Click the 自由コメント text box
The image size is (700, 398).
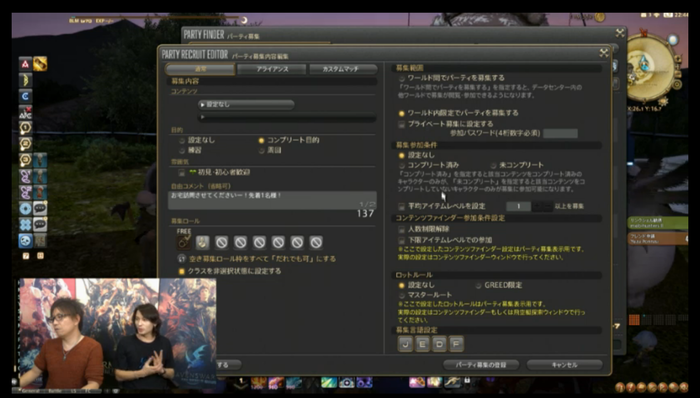(272, 201)
